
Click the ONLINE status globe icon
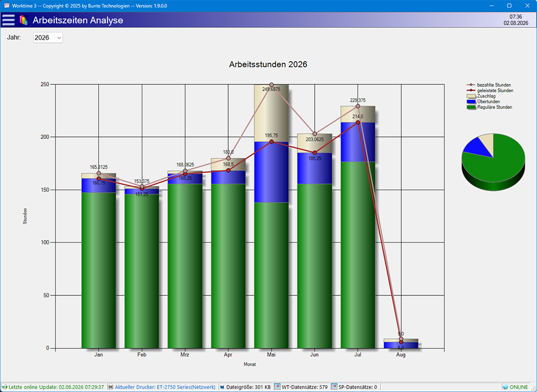505,387
